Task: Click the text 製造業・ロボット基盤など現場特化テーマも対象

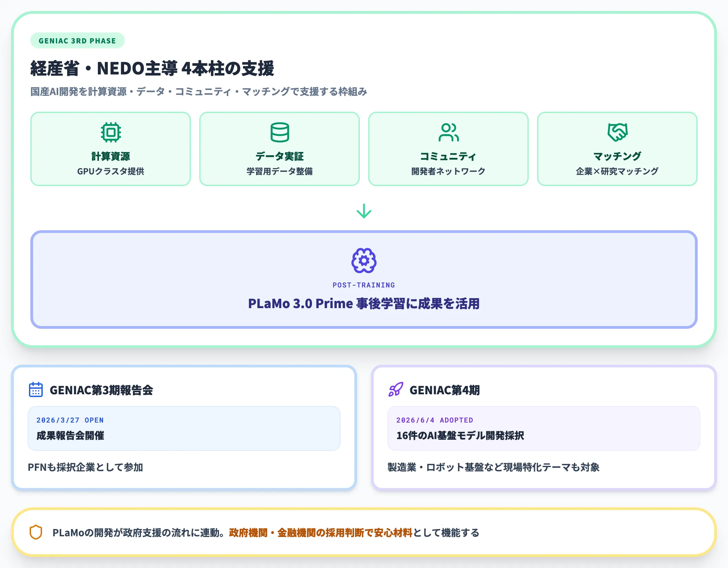Action: [494, 467]
